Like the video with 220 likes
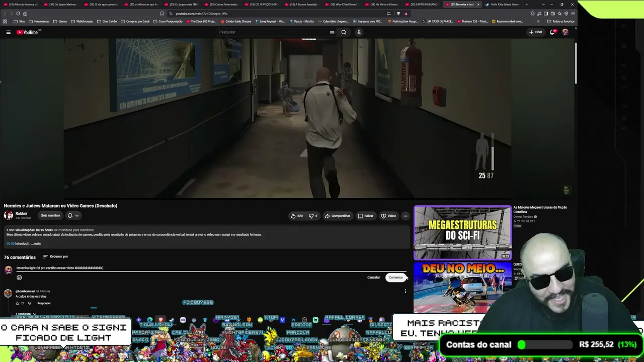 pos(296,216)
